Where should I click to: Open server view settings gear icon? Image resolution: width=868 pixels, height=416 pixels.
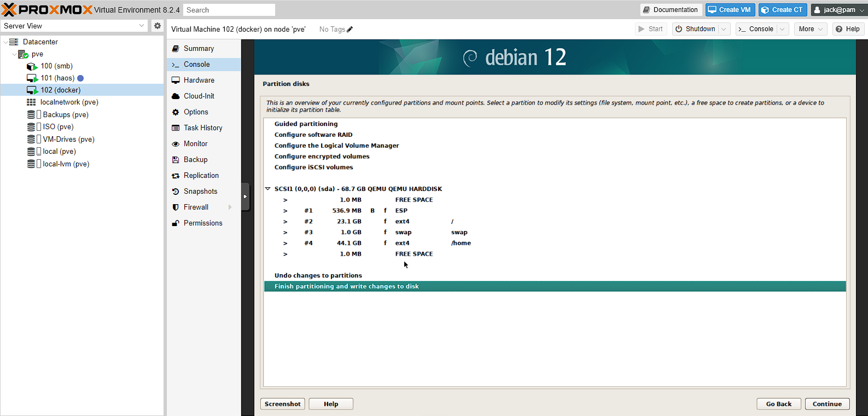tap(158, 26)
